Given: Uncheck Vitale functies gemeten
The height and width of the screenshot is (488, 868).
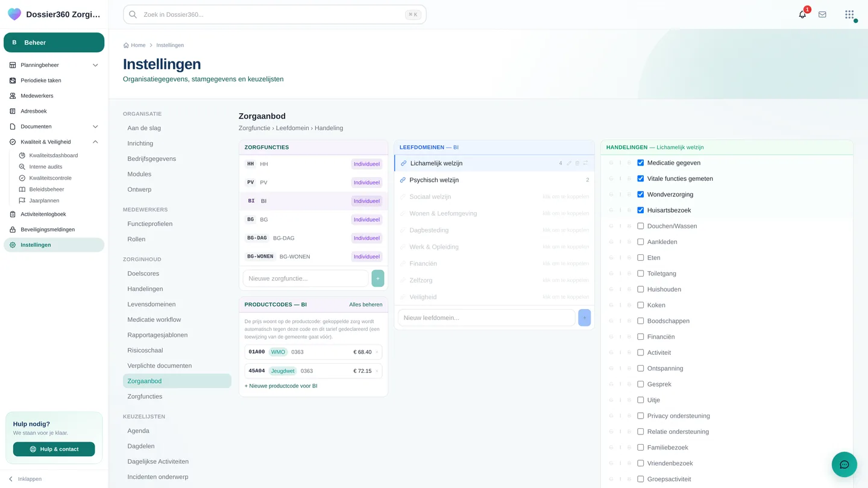Looking at the screenshot, I should 641,178.
